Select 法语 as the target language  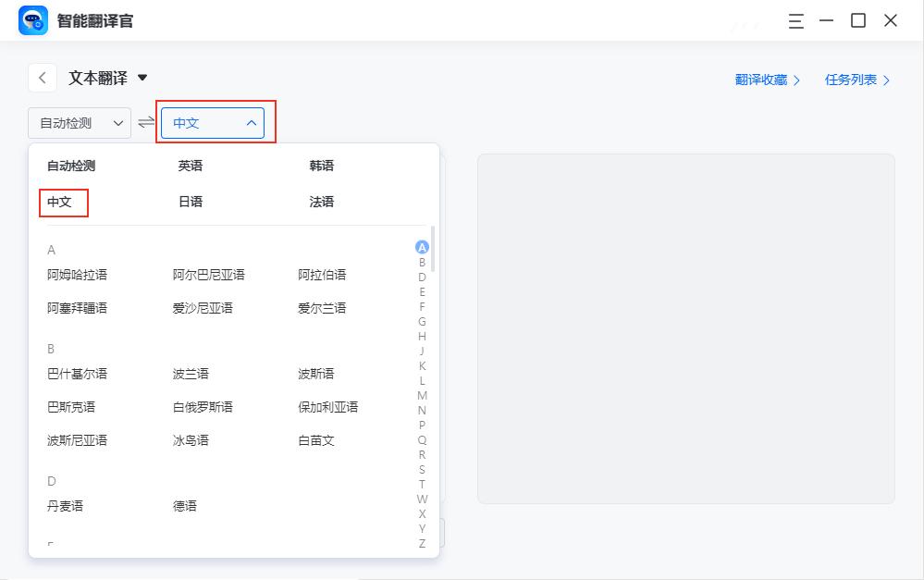pos(321,201)
